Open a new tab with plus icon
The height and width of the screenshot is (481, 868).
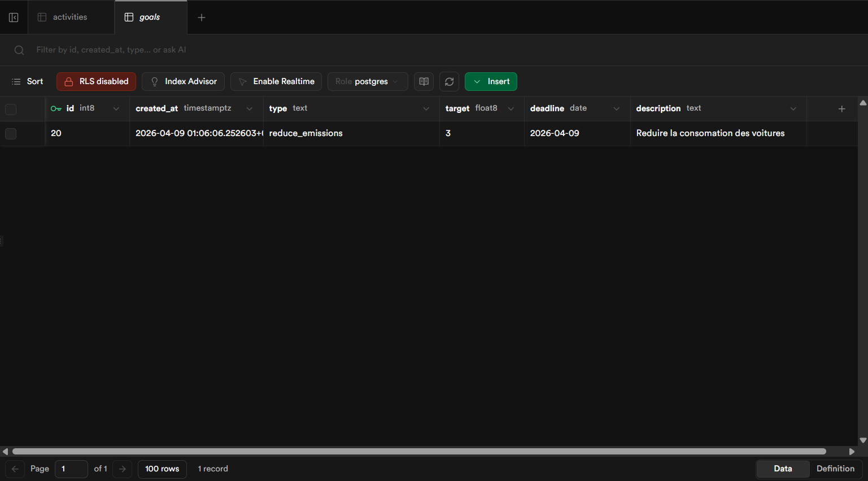click(x=202, y=18)
